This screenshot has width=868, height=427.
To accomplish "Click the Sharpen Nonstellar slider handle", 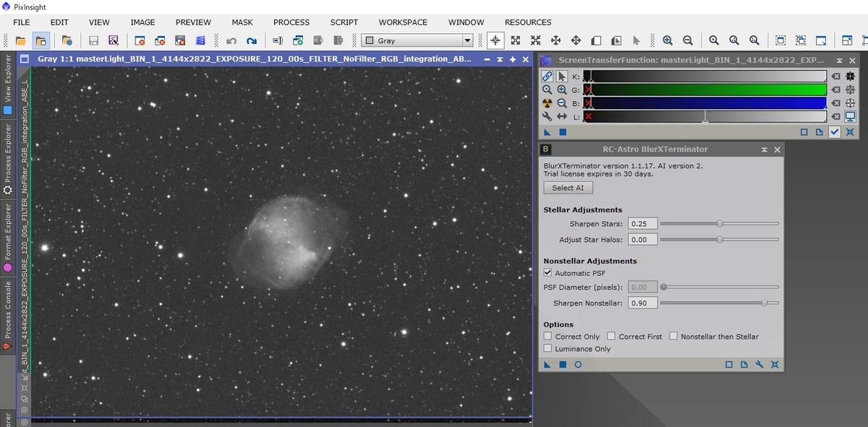I will [765, 303].
